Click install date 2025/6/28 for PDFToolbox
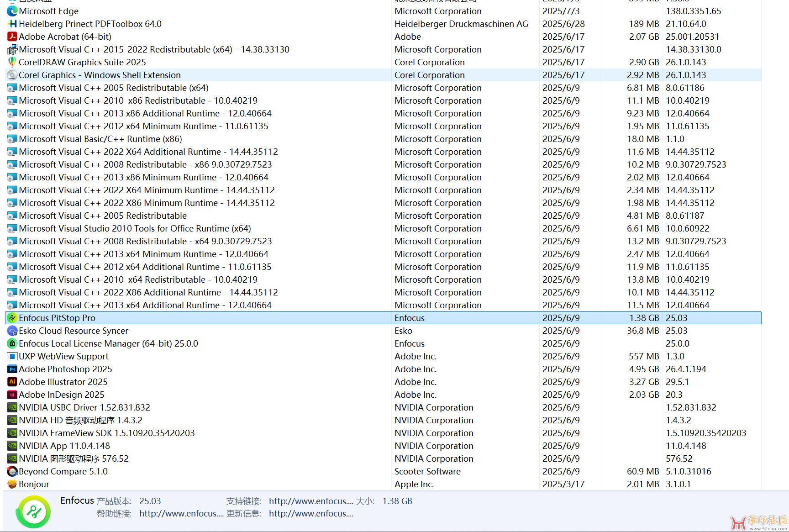Viewport: 789px width, 532px height. (x=563, y=24)
